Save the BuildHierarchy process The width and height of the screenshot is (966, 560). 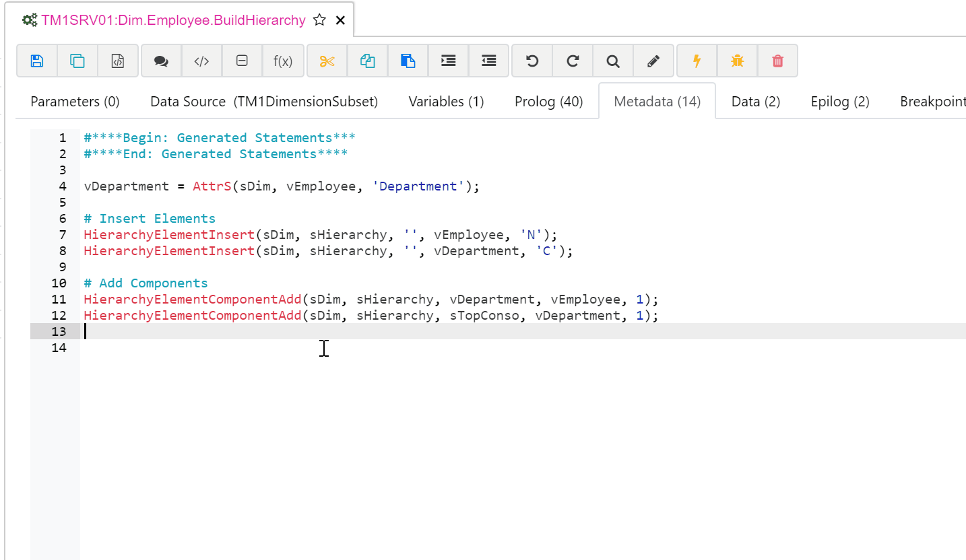[36, 61]
